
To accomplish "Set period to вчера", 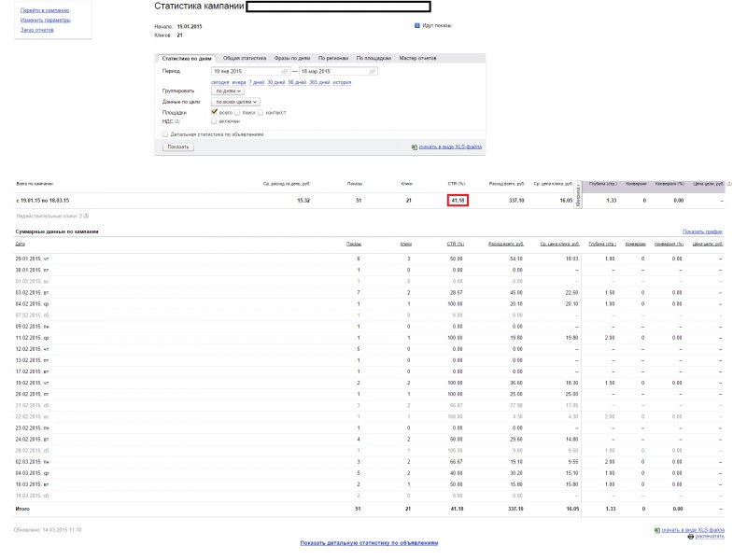I will [239, 82].
